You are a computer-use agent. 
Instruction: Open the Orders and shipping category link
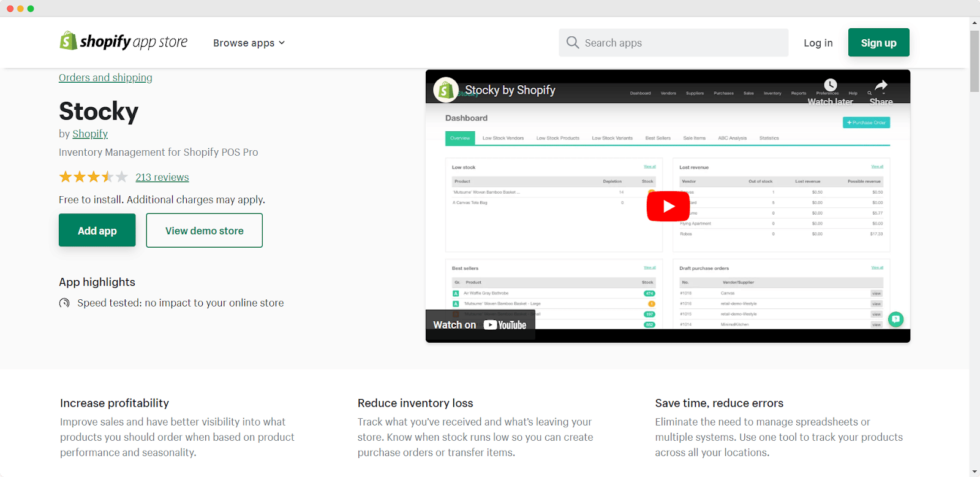(x=105, y=78)
